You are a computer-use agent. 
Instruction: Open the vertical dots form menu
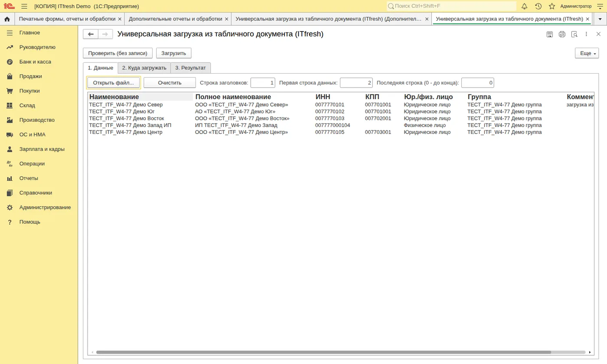point(586,34)
